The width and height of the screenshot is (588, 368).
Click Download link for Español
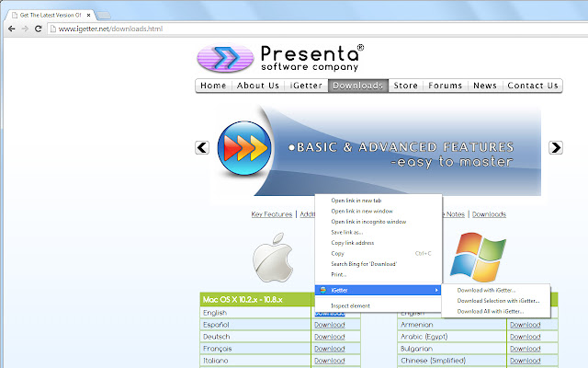pyautogui.click(x=329, y=325)
